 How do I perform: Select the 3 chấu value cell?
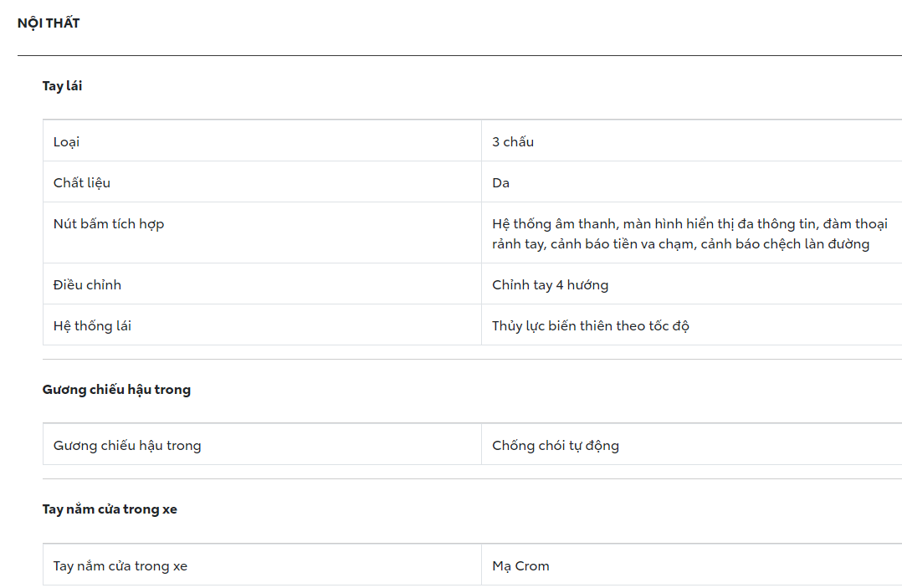513,142
